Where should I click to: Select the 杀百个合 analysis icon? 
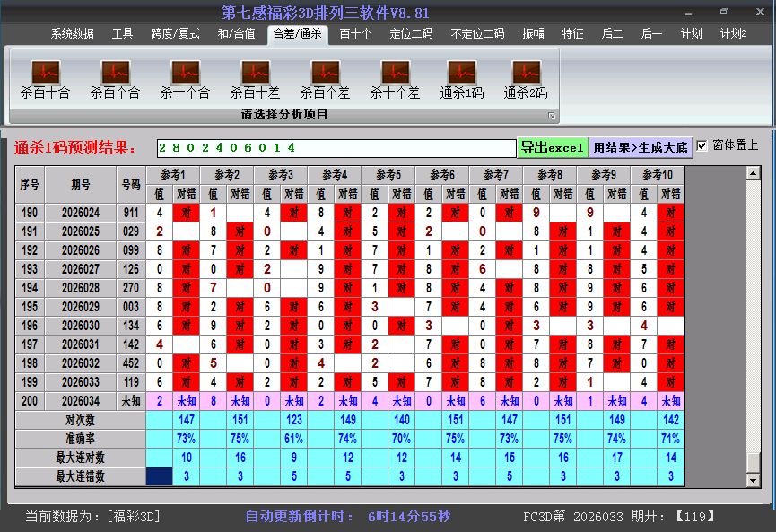(115, 73)
